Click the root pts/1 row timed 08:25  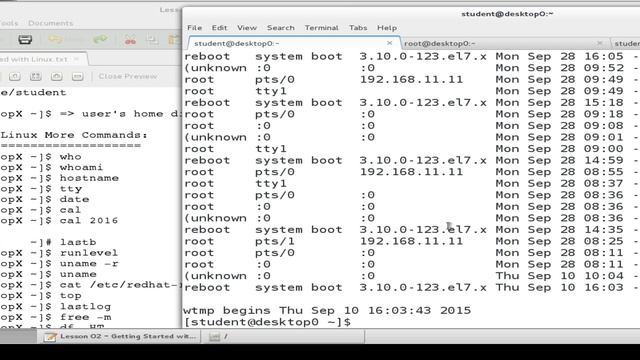tap(411, 241)
